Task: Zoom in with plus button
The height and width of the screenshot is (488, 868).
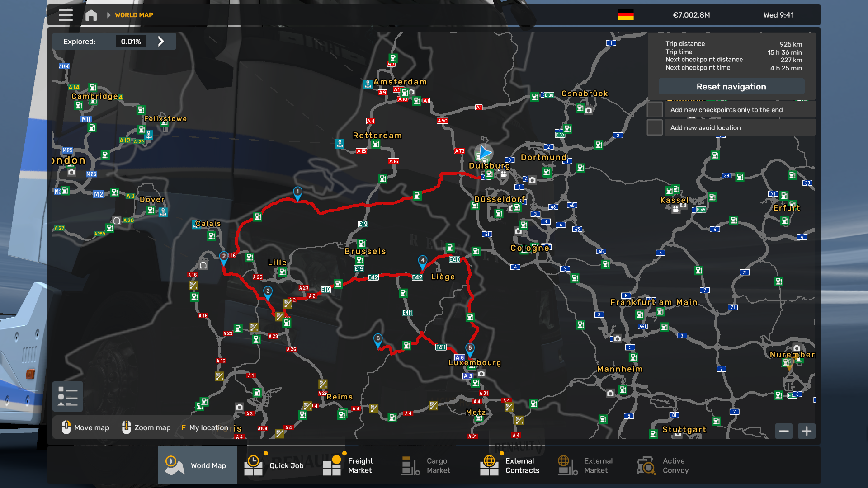Action: click(x=807, y=431)
